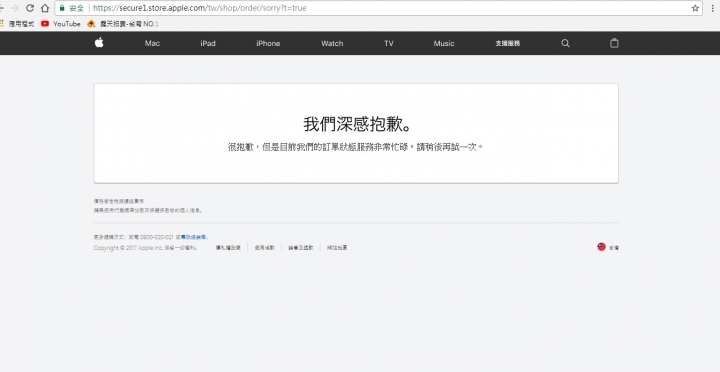The width and height of the screenshot is (720, 372).
Task: Open the shopping bag icon
Action: [x=614, y=43]
